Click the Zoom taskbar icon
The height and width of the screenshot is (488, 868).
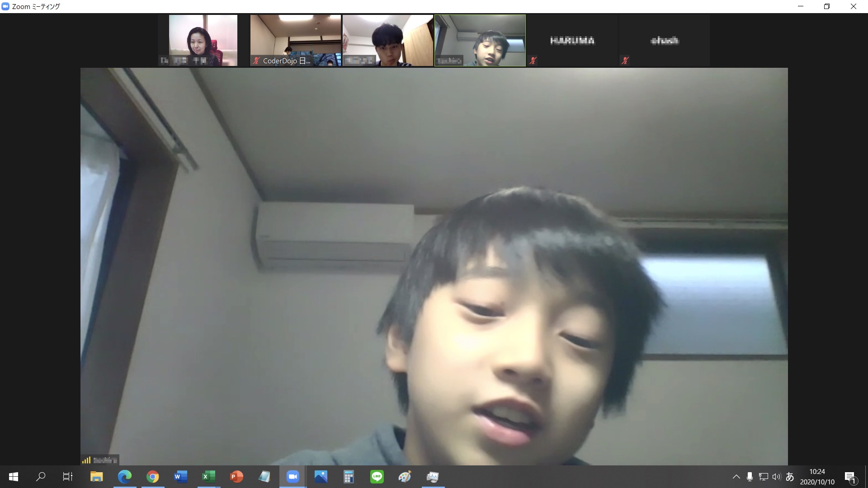pyautogui.click(x=292, y=477)
